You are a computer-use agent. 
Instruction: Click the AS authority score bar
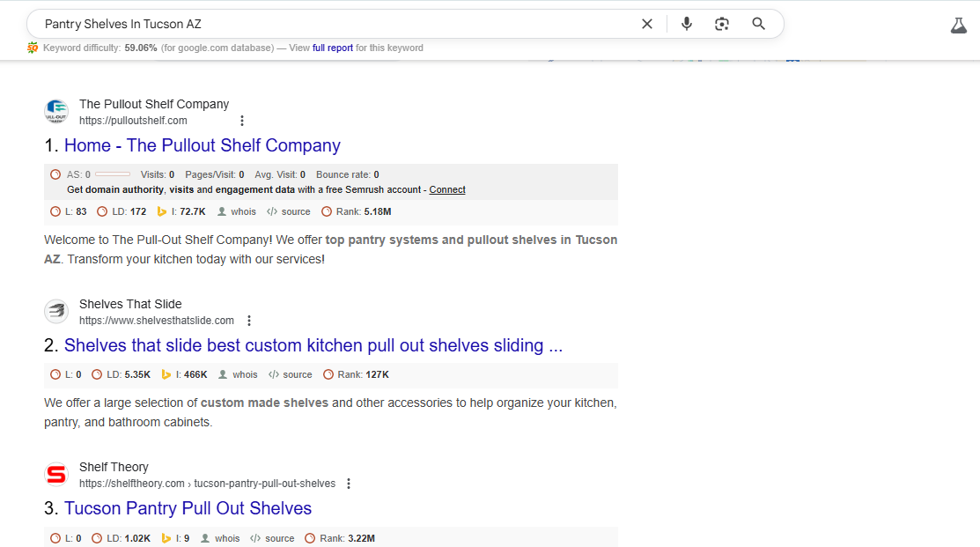112,174
